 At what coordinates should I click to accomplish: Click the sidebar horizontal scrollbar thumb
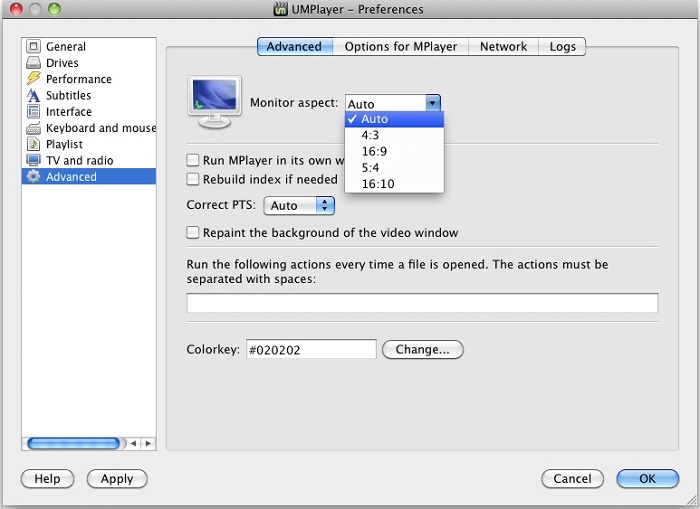click(x=74, y=443)
